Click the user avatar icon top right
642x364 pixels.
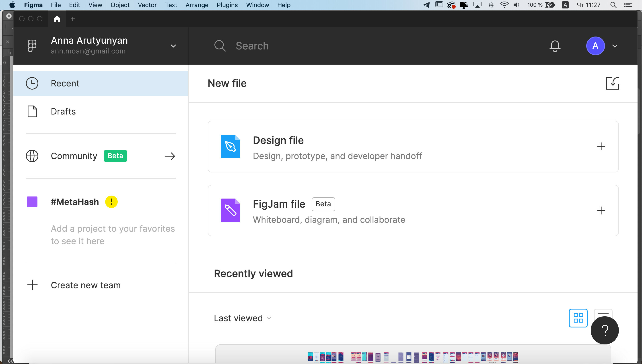[595, 45]
